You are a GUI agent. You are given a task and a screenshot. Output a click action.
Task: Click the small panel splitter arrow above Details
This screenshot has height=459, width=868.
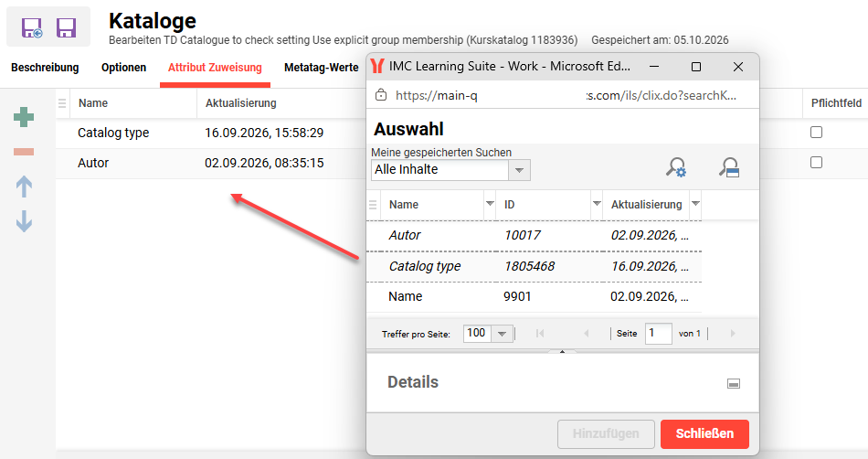(x=563, y=352)
